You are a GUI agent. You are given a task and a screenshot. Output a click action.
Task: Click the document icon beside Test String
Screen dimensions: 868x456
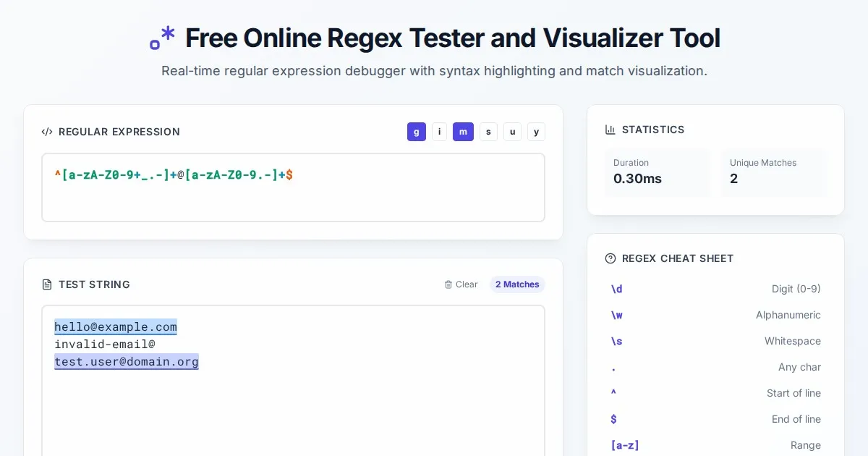coord(47,284)
